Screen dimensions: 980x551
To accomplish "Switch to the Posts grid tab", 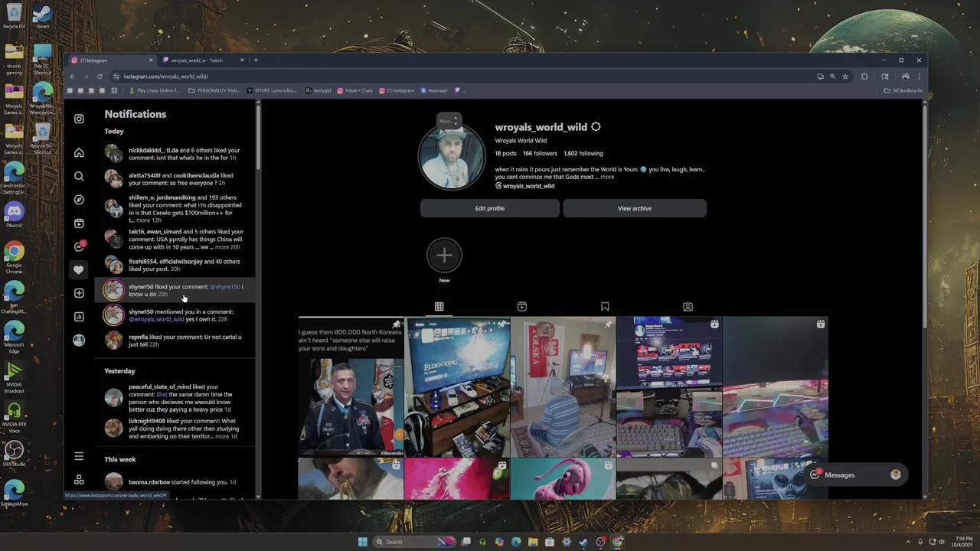I will click(x=439, y=307).
